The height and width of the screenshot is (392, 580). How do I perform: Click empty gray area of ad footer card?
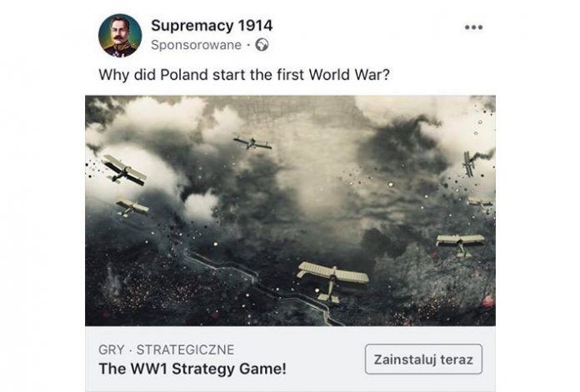326,359
